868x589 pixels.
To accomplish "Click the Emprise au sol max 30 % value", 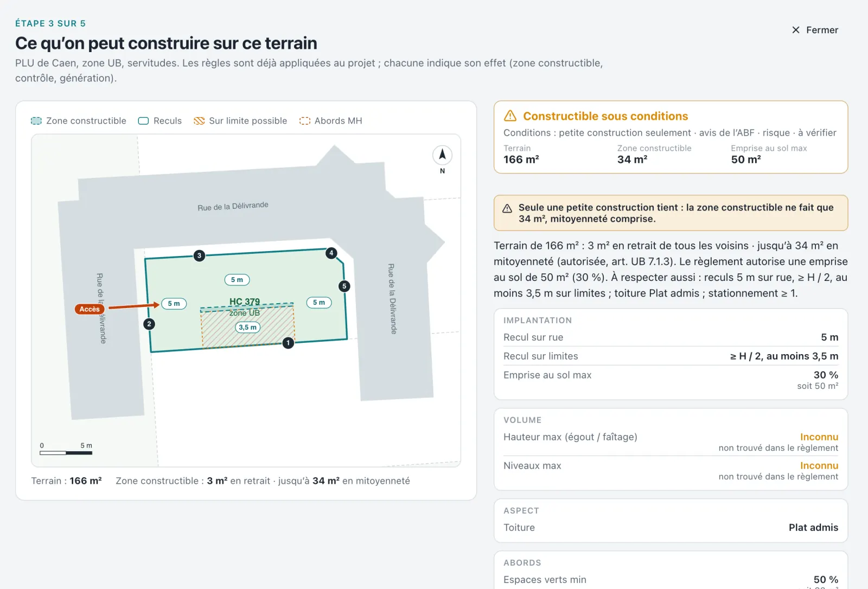I will [x=826, y=375].
